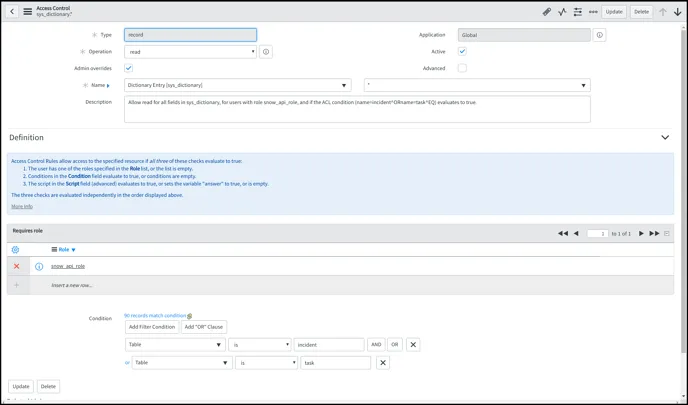The height and width of the screenshot is (405, 688).
Task: Click the Delete button at the bottom
Action: click(48, 387)
